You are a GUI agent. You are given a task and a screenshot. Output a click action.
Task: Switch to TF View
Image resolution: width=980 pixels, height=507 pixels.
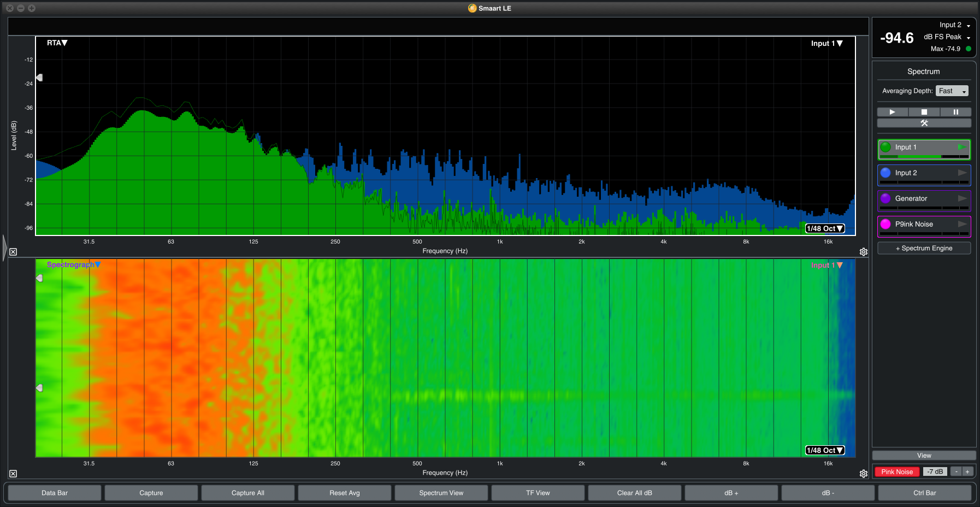[x=538, y=493]
